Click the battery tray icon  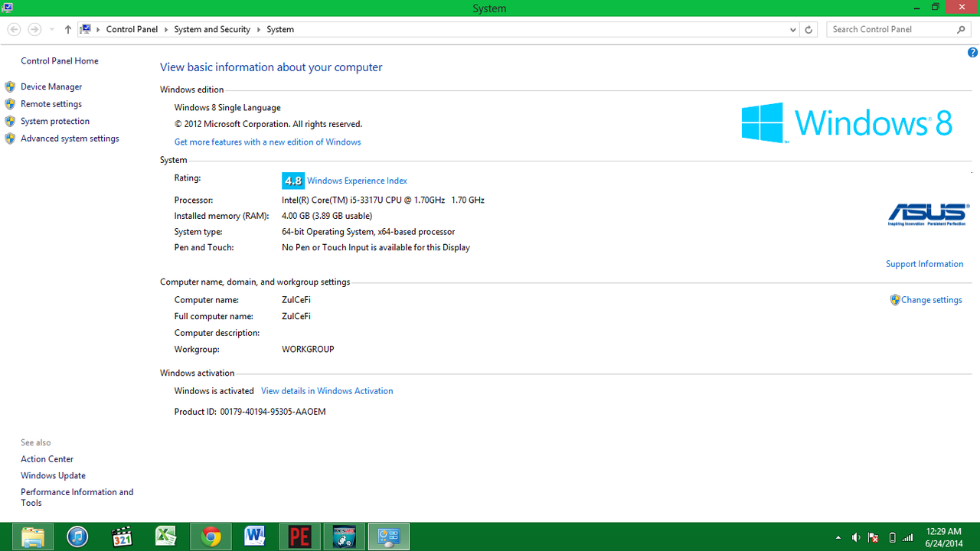pos(892,537)
